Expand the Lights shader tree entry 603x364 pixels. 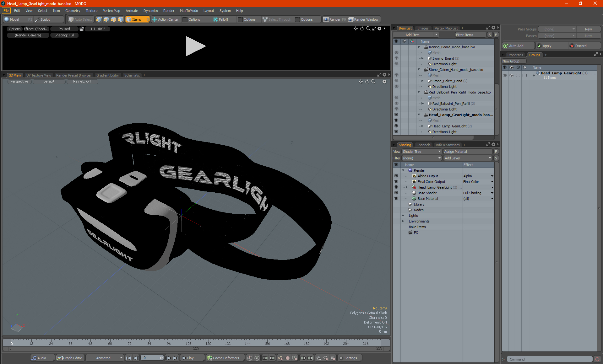403,216
